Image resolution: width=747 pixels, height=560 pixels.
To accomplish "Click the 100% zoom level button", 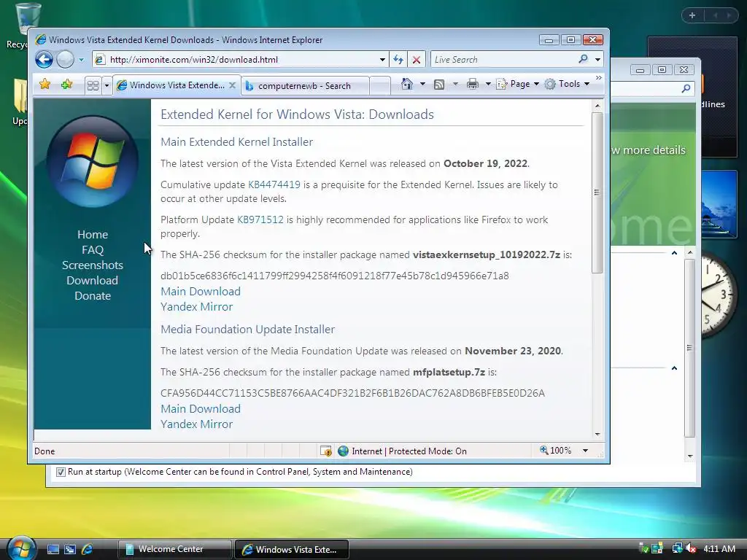I will point(555,451).
